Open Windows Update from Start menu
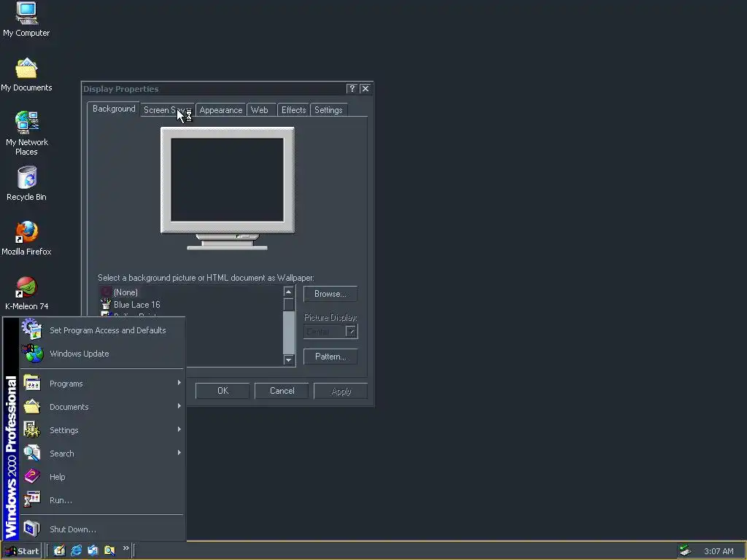747x560 pixels. pos(101,354)
